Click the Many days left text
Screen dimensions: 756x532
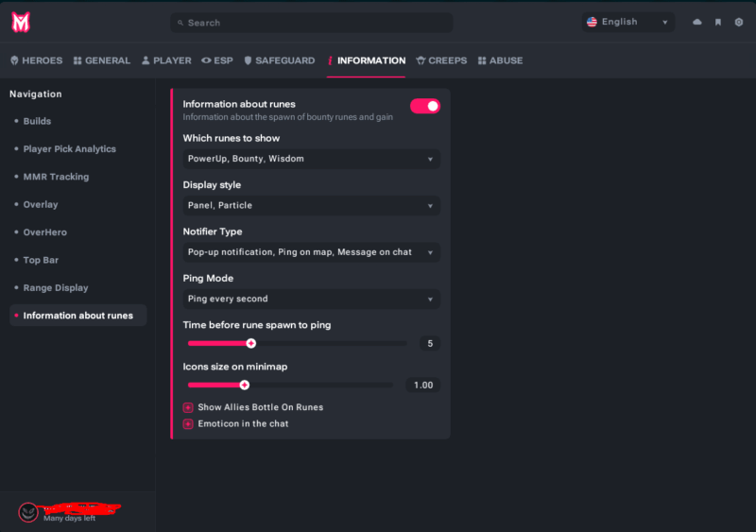point(69,519)
